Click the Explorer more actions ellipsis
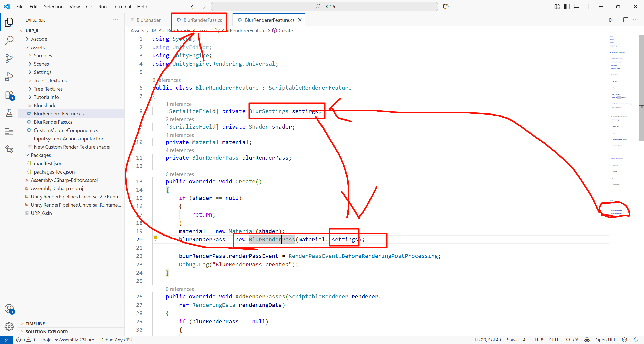The image size is (644, 344). coord(115,20)
